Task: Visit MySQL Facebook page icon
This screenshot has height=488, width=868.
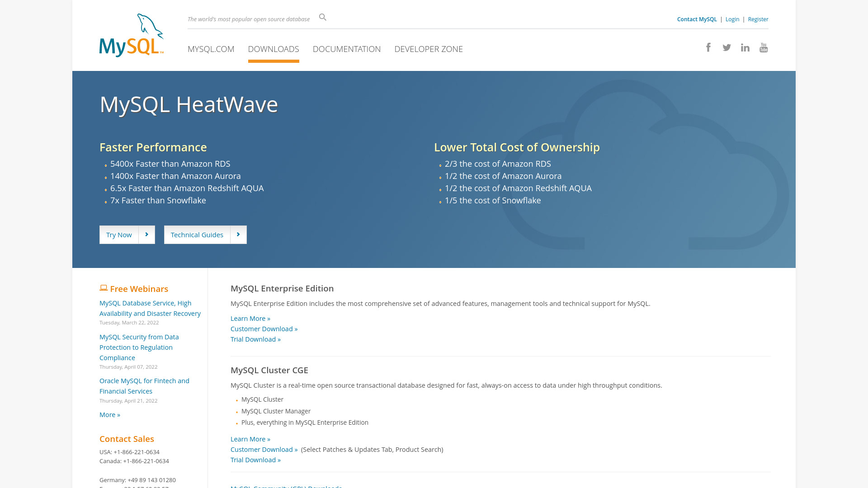Action: click(708, 47)
